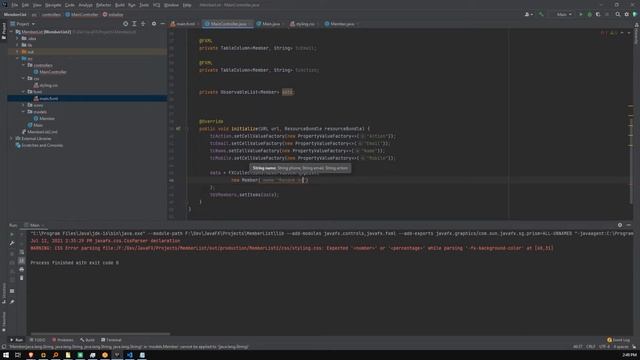Image resolution: width=640 pixels, height=360 pixels.
Task: Click the pin icon in Run panel
Action: (x=12, y=302)
